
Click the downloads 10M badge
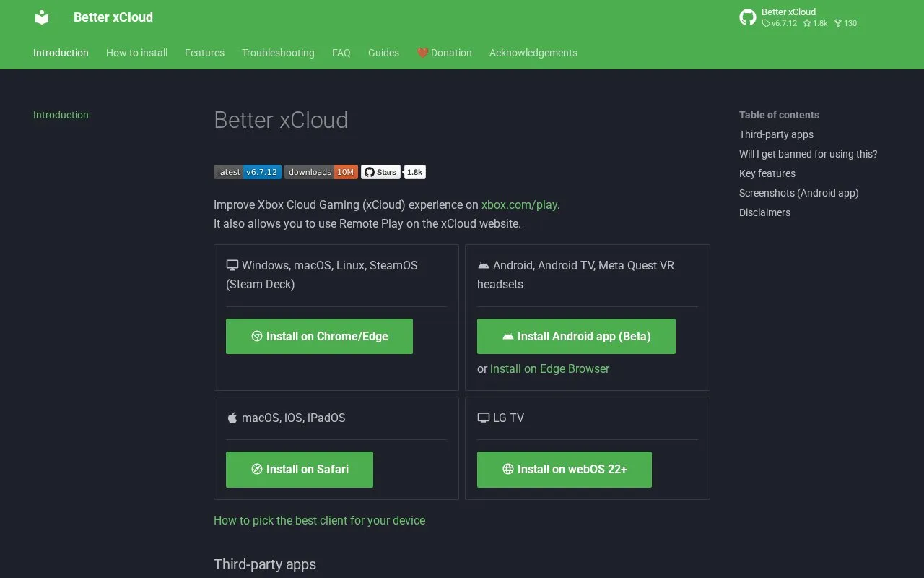321,172
